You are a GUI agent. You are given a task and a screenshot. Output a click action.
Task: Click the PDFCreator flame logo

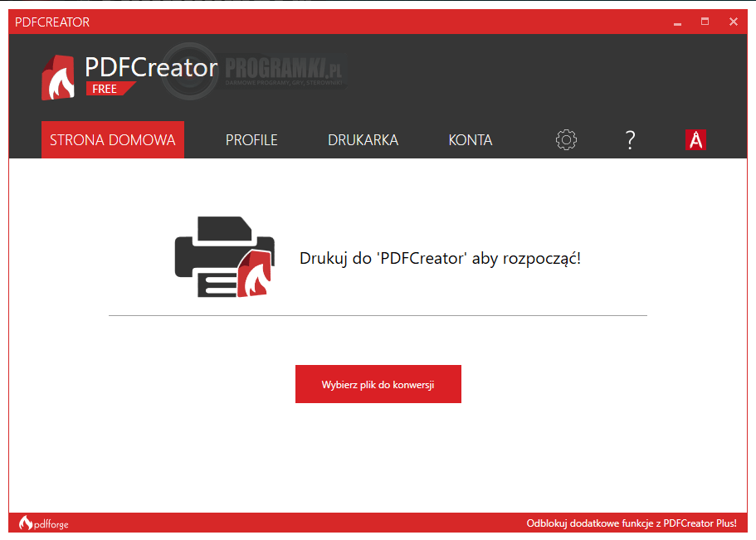[58, 77]
